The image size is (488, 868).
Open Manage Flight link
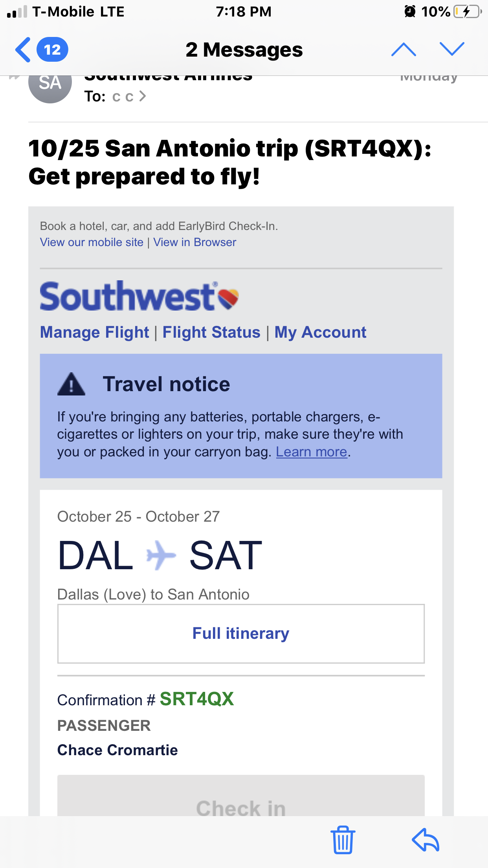pyautogui.click(x=95, y=333)
